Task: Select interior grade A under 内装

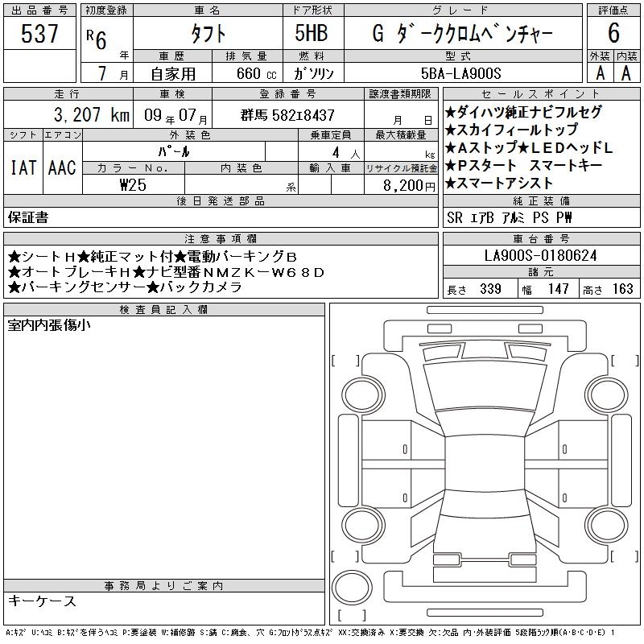Action: (x=626, y=73)
